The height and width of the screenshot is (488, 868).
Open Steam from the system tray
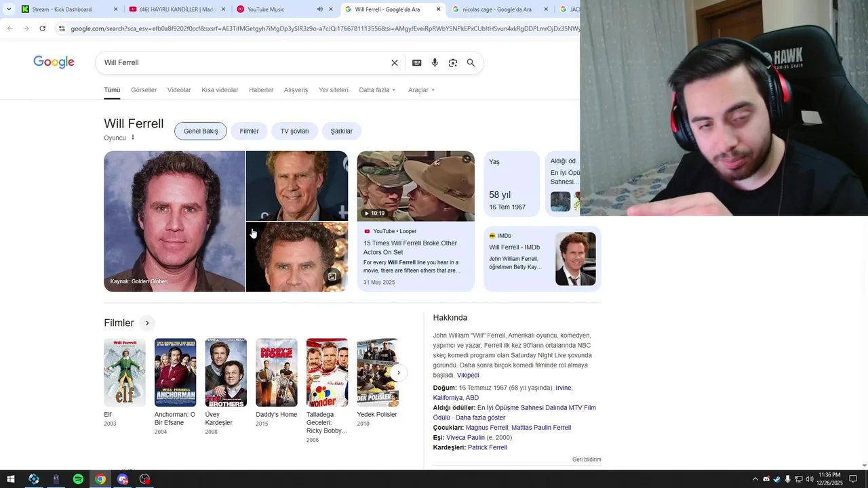(776, 479)
